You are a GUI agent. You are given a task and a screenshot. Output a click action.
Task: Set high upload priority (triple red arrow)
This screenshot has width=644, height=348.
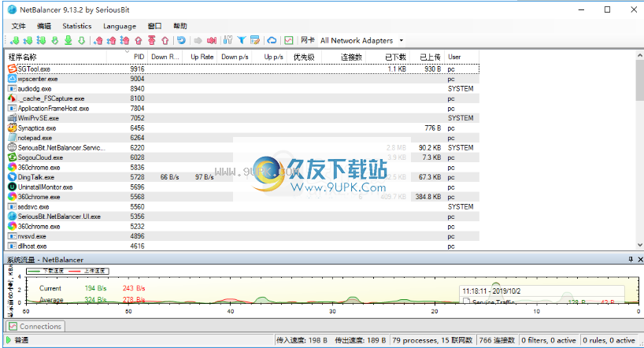(124, 40)
